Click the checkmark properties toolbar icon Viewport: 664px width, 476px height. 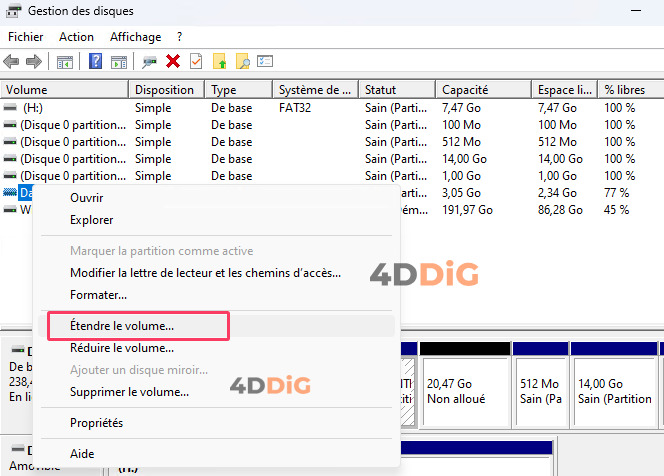point(196,61)
